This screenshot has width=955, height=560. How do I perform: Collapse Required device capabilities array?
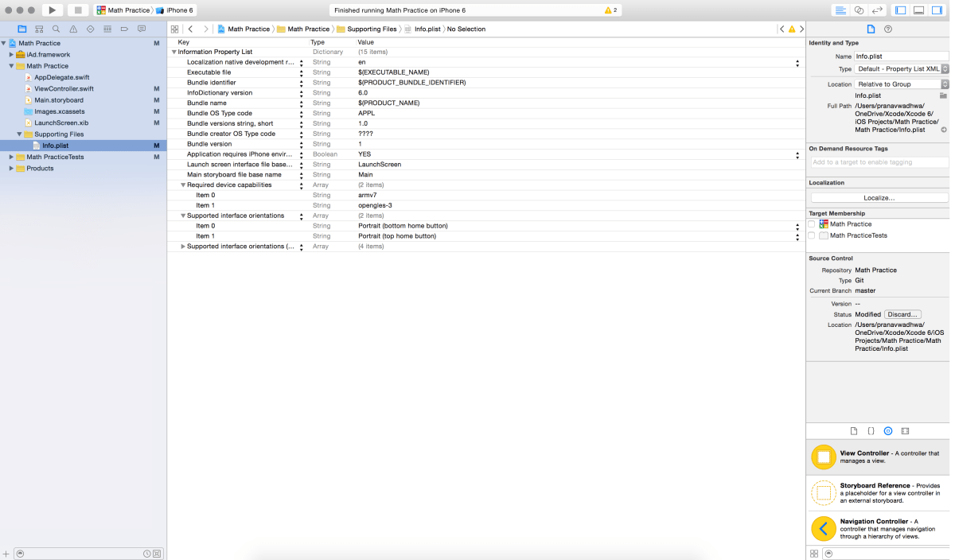[x=183, y=185]
